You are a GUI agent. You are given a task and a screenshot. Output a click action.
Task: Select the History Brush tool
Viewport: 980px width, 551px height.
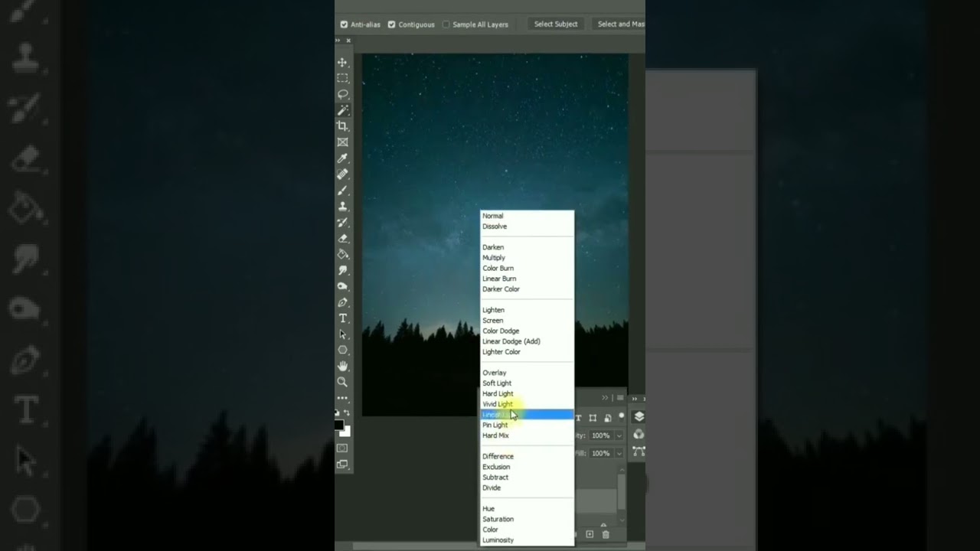click(x=342, y=223)
